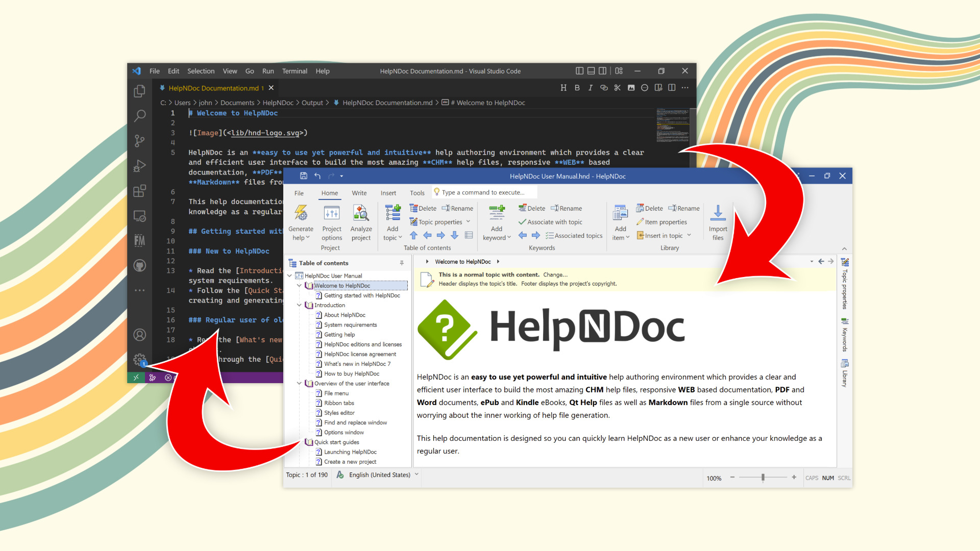Open Write ribbon tab

359,193
